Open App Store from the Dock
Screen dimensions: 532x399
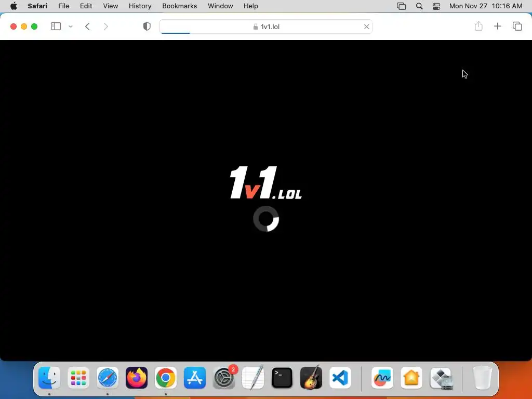point(195,378)
